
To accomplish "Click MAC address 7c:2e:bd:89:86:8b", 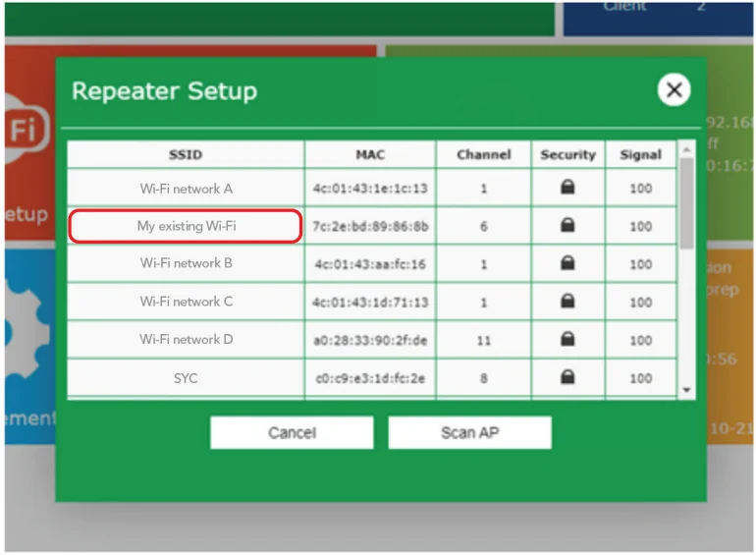I will coord(370,226).
